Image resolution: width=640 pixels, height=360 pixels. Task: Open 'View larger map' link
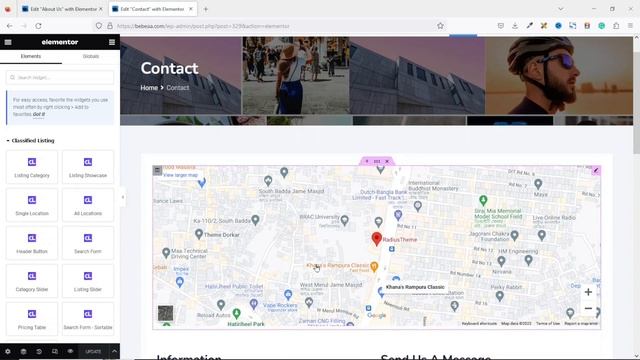coord(180,175)
